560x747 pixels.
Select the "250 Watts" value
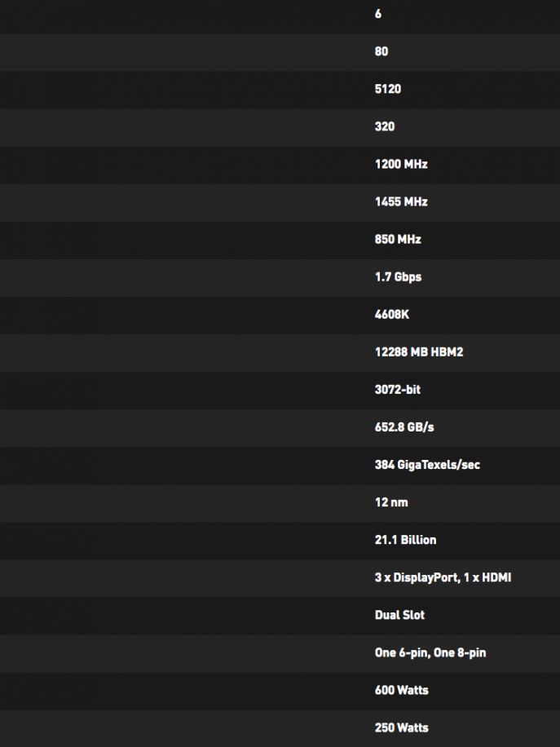(x=401, y=727)
